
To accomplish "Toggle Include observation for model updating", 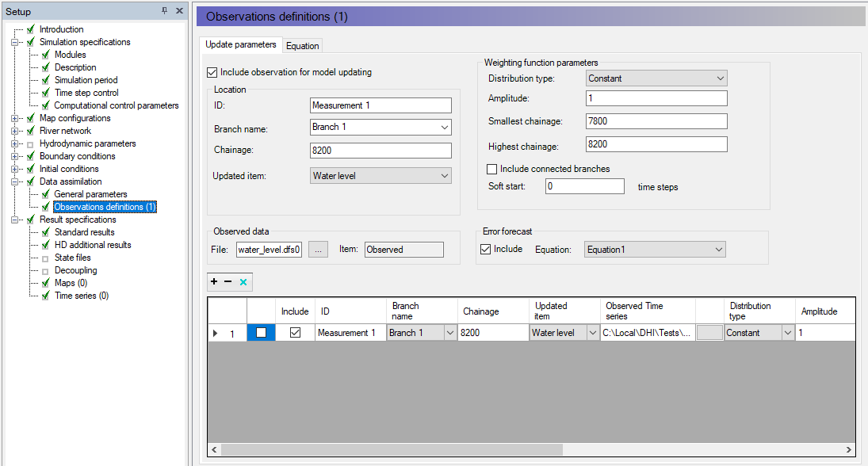I will pos(212,72).
